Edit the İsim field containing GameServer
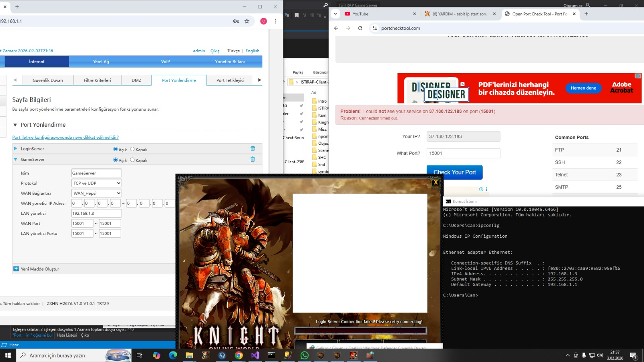The width and height of the screenshot is (644, 362). point(97,173)
